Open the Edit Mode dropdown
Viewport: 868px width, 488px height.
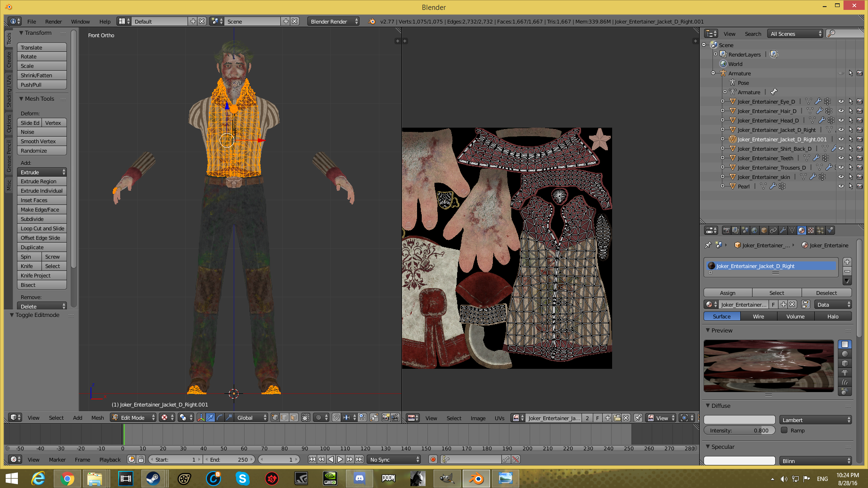point(133,417)
